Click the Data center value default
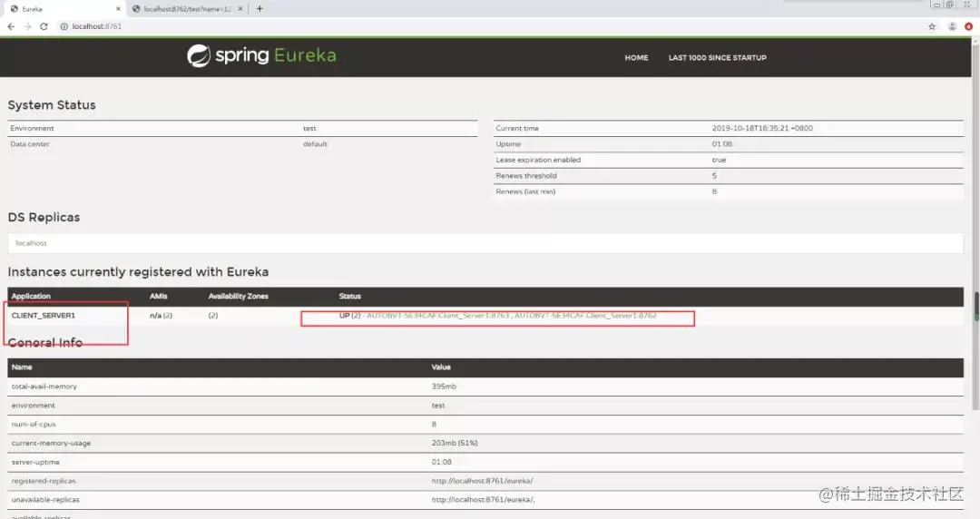 coord(315,144)
